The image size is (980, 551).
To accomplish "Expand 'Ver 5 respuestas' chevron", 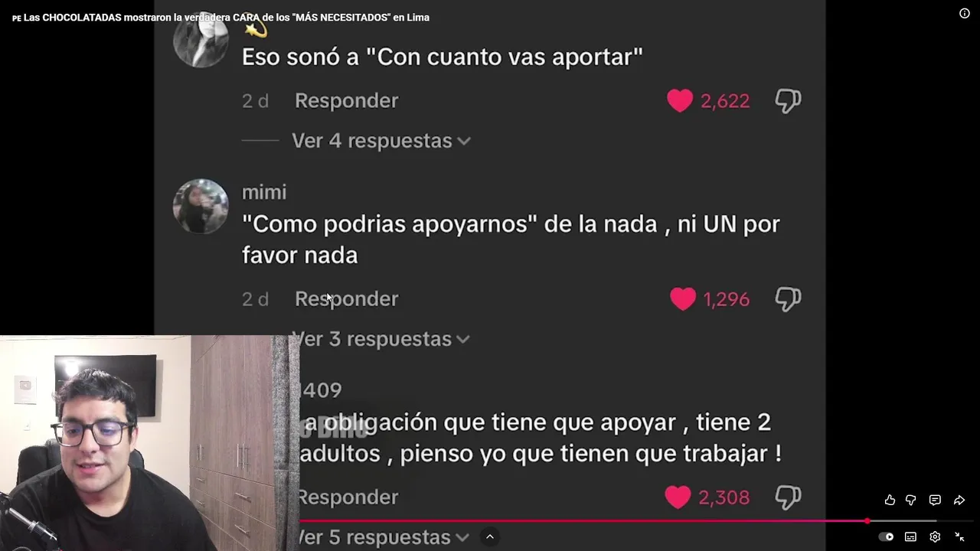I will coord(462,537).
